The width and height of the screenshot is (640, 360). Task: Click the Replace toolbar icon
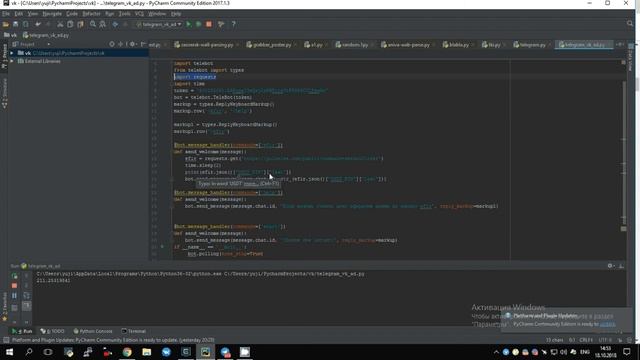point(102,24)
